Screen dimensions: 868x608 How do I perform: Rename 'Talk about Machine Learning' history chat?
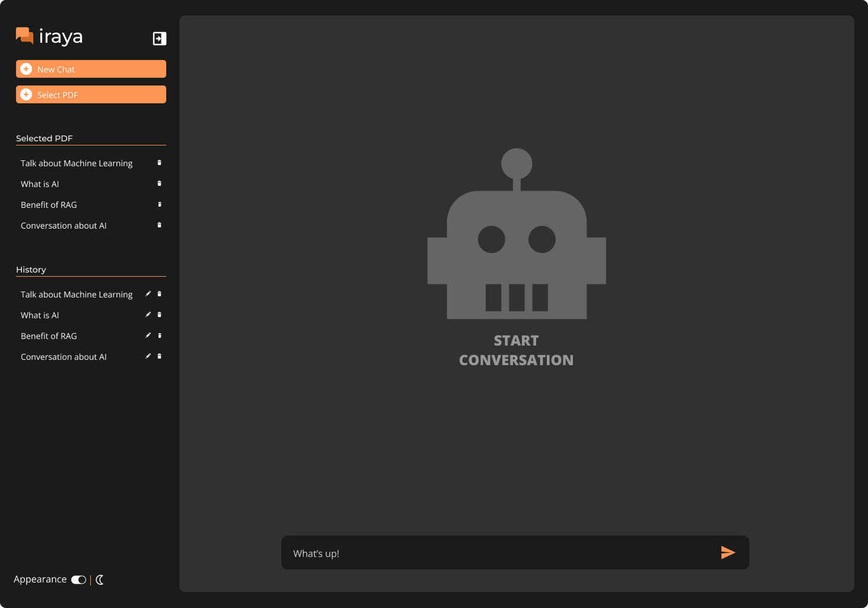click(148, 294)
